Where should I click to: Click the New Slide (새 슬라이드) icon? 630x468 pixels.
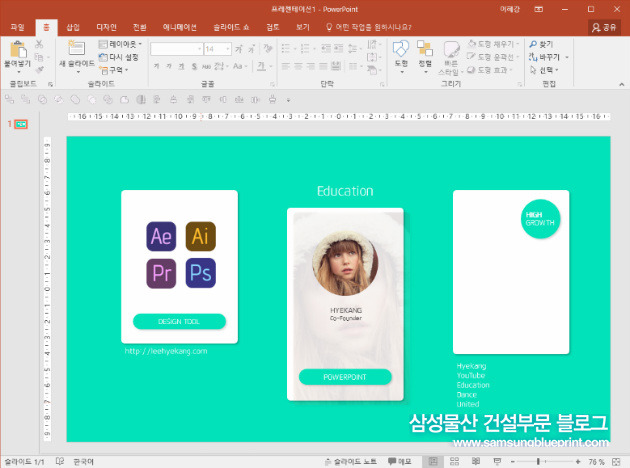point(76,49)
